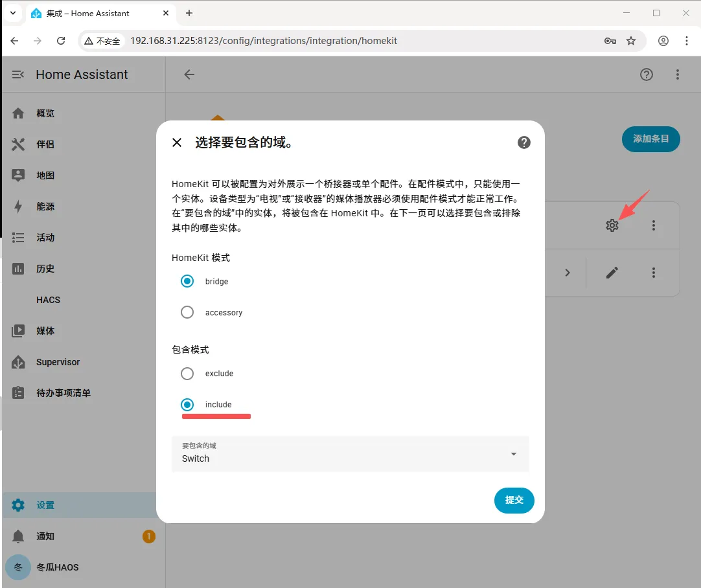Open three-dot menu next to pencil
701x588 pixels.
(x=654, y=273)
